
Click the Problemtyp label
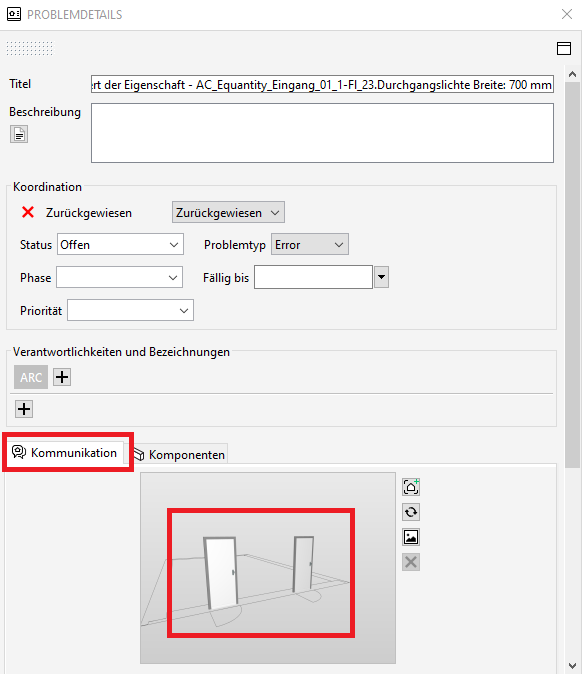point(235,245)
